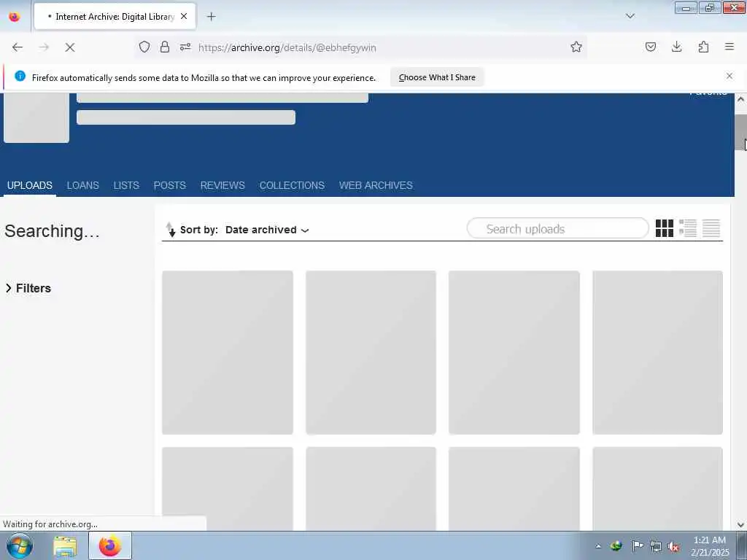Dismiss the Firefox data notification bar
The height and width of the screenshot is (560, 747).
[x=729, y=76]
